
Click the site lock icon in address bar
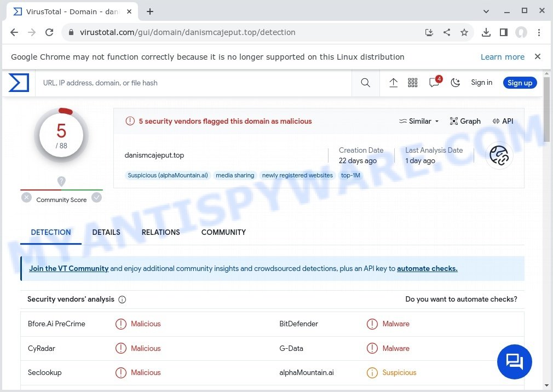click(71, 32)
